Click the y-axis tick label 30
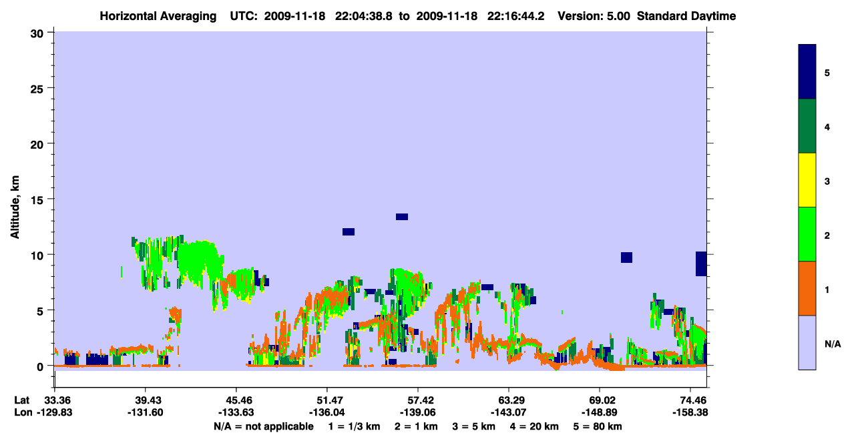The width and height of the screenshot is (868, 445). click(x=39, y=33)
